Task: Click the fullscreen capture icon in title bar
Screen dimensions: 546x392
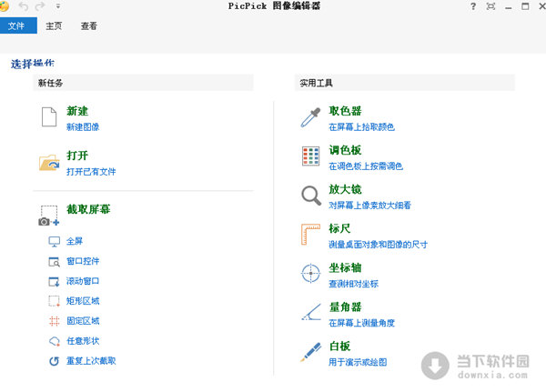Action: coord(490,6)
